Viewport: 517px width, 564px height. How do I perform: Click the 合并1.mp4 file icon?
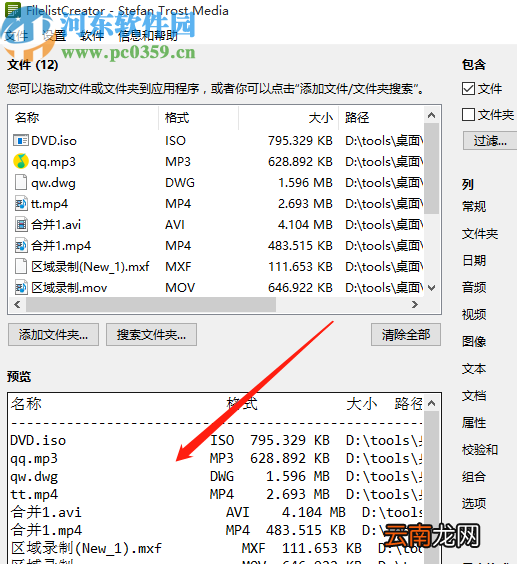[21, 246]
